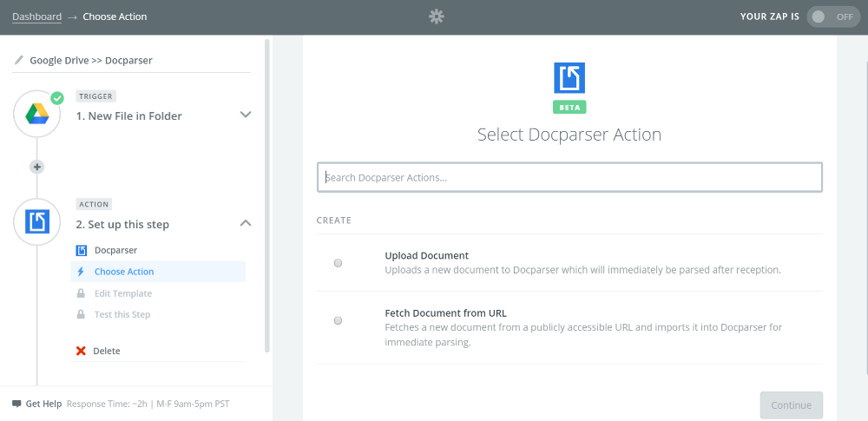The width and height of the screenshot is (868, 421).
Task: Click the TRIGGER label tag
Action: point(95,95)
